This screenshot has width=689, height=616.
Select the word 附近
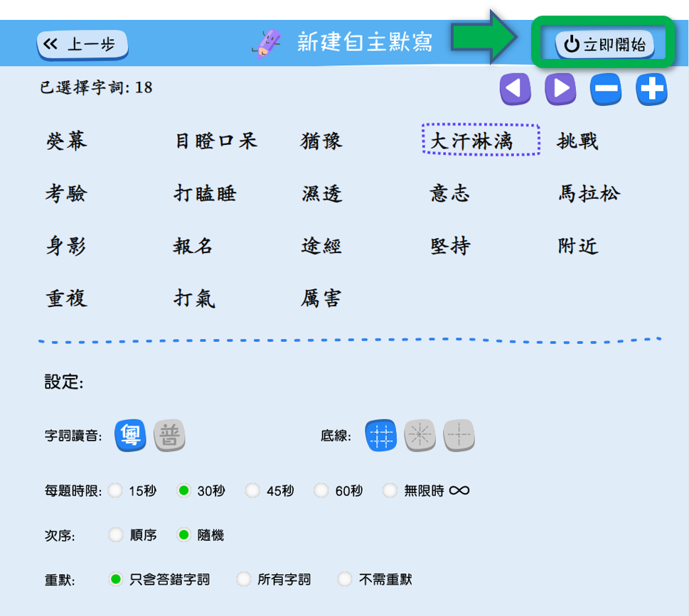tap(578, 246)
